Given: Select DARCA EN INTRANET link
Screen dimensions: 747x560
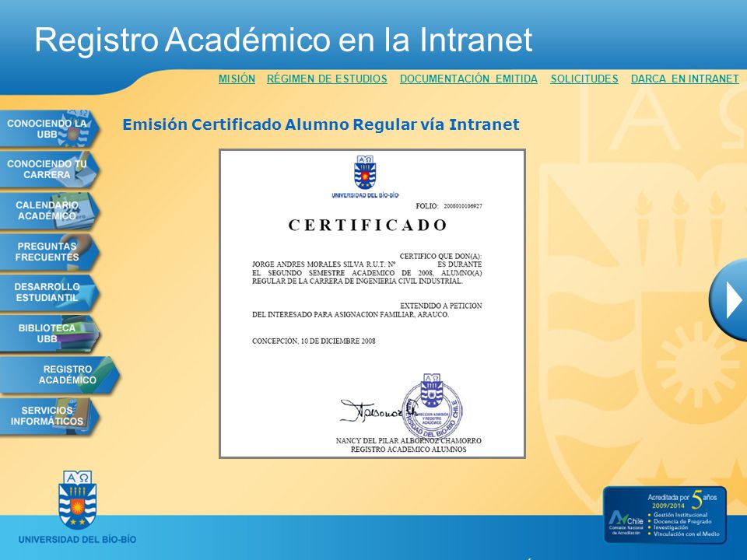Looking at the screenshot, I should pos(685,79).
